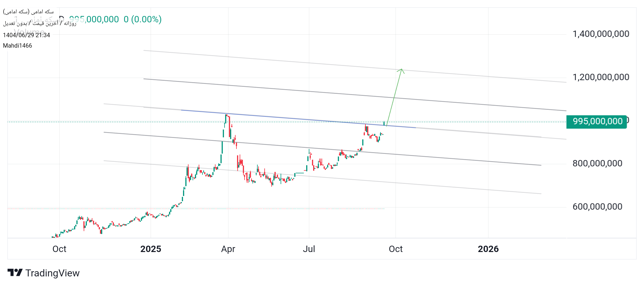Click the 2026 label on time axis
Screen dimensions: 644x286
tap(488, 249)
